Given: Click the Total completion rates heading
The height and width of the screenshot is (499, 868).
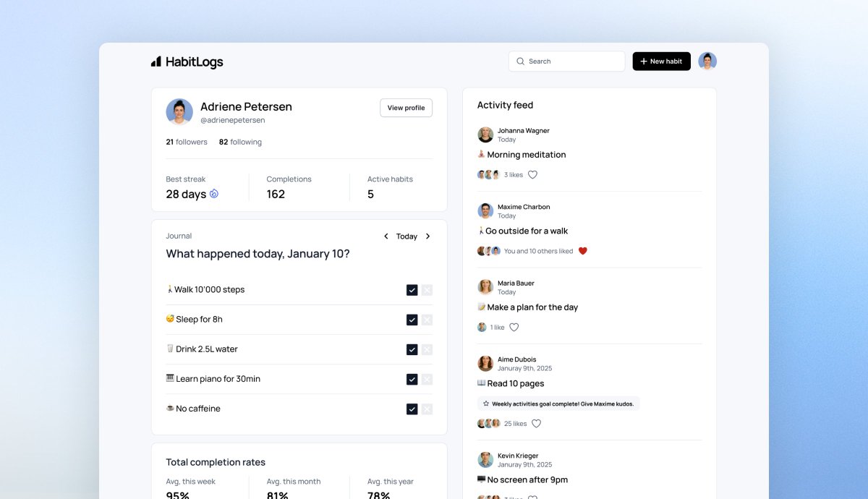Looking at the screenshot, I should 216,463.
